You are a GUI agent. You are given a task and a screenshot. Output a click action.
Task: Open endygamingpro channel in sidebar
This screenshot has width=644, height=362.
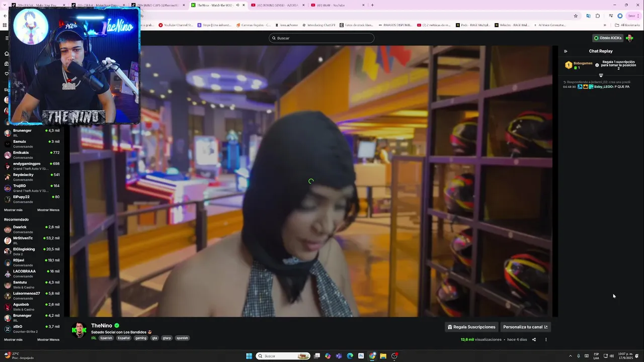pos(32,166)
